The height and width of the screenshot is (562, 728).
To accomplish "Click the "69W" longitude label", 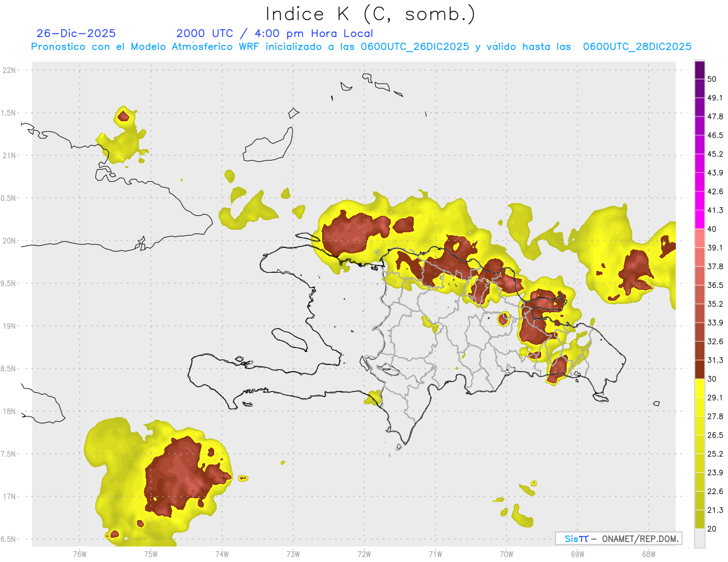I will pos(577,554).
